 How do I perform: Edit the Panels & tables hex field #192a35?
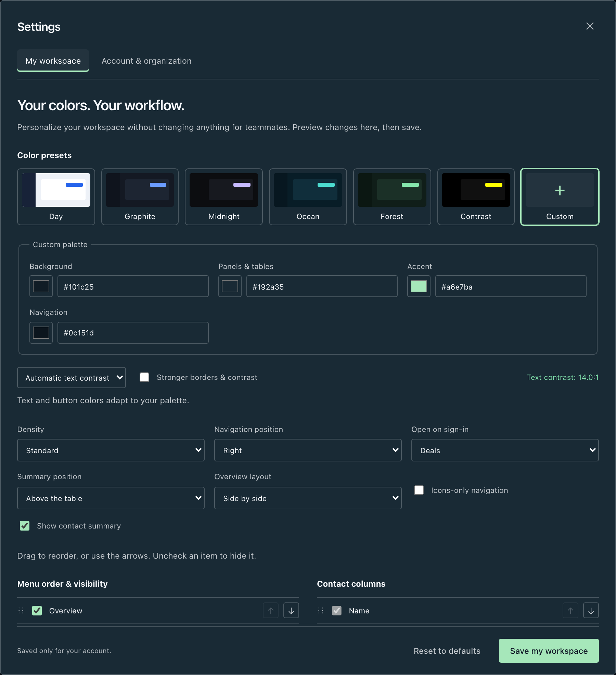click(x=322, y=286)
